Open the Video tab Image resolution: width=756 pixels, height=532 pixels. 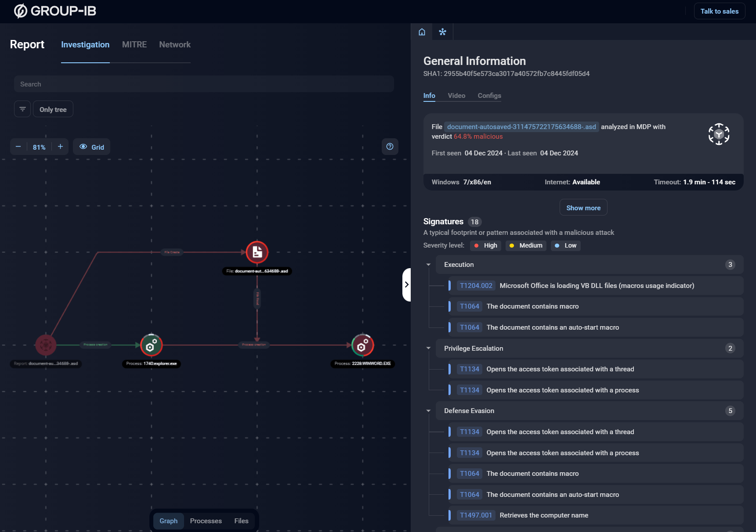(x=456, y=96)
